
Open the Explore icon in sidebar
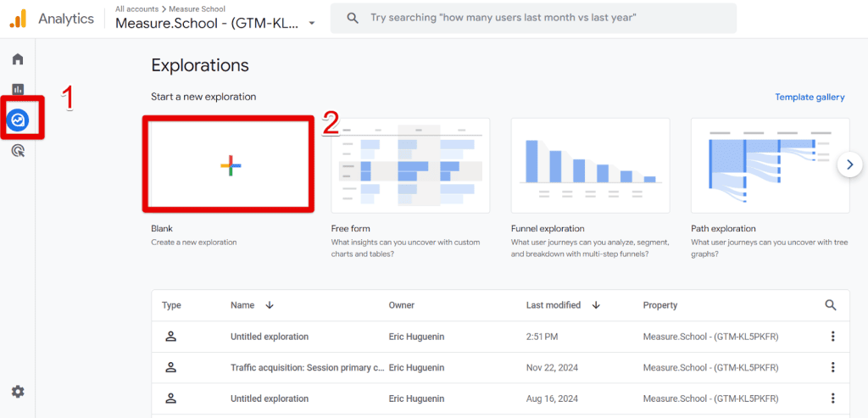click(19, 120)
